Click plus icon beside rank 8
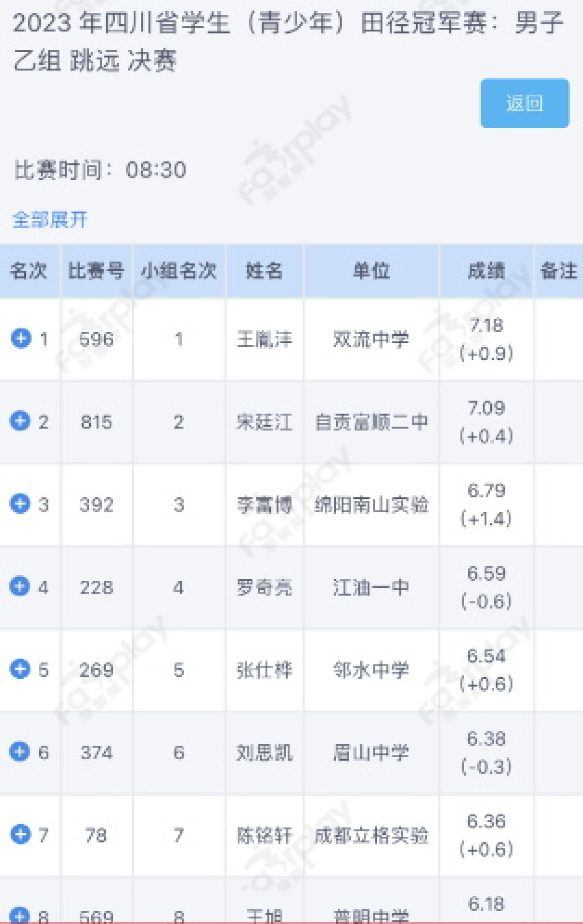583x924 pixels. pos(20,916)
